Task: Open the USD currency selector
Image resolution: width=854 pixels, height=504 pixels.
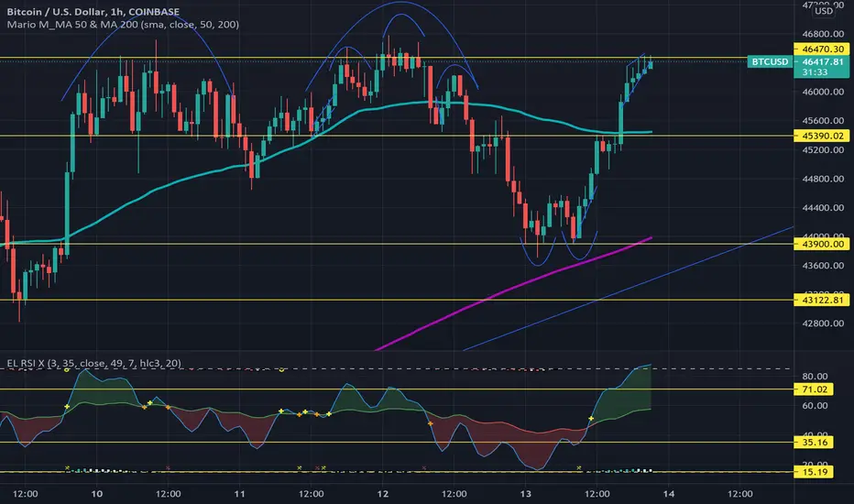Action: (824, 11)
